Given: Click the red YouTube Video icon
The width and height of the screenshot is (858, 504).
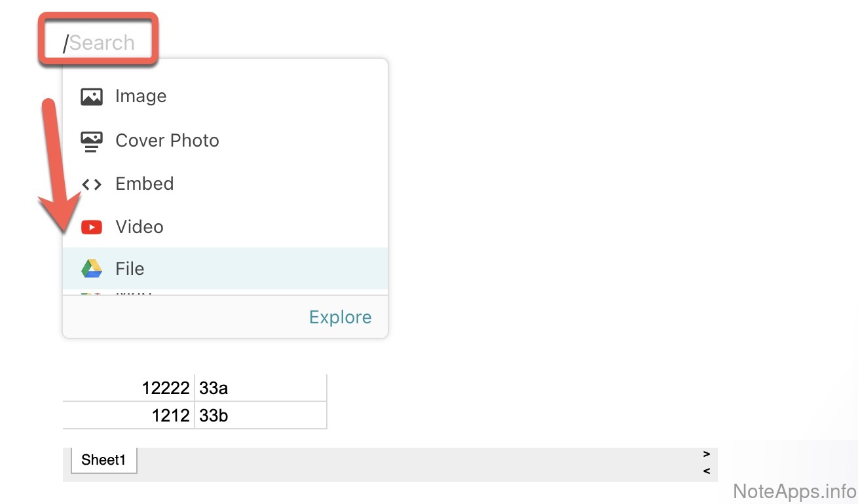Looking at the screenshot, I should (92, 227).
